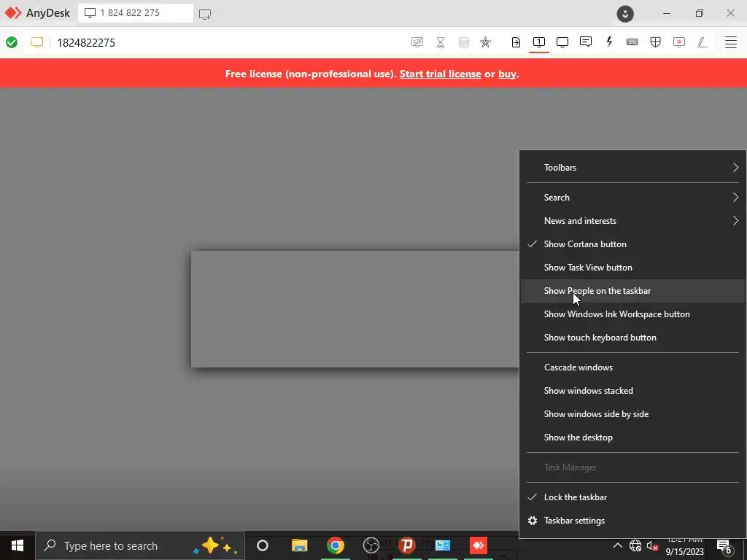Open AnyDesk icon on remote taskbar

[x=479, y=545]
